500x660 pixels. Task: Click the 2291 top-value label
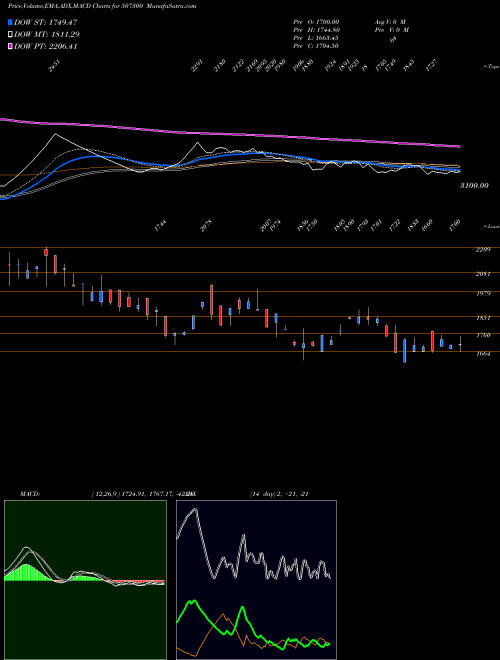coord(197,66)
